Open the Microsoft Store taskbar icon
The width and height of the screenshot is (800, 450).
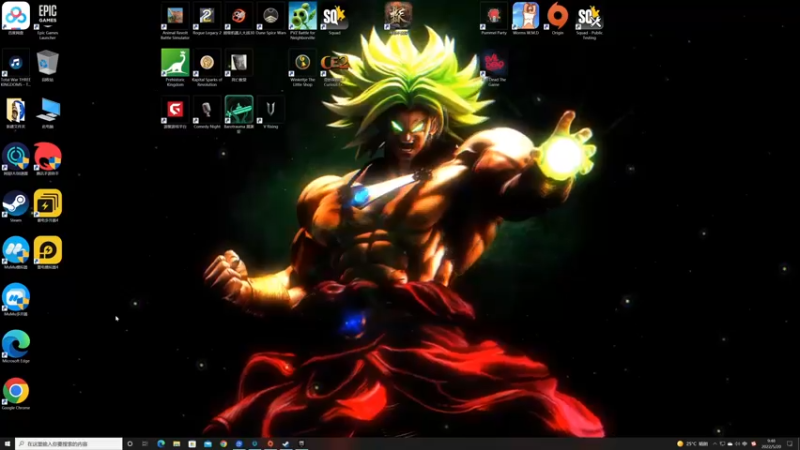192,444
